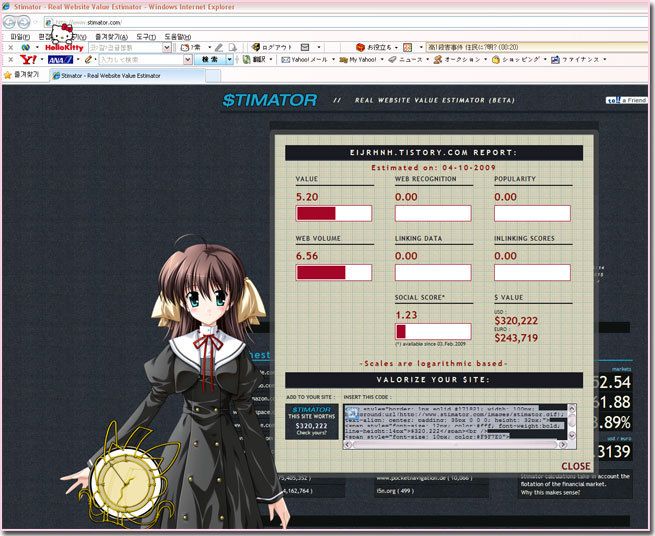Click the Yahoo Y! logo icon
Screen dimensions: 655x536
[x=28, y=60]
